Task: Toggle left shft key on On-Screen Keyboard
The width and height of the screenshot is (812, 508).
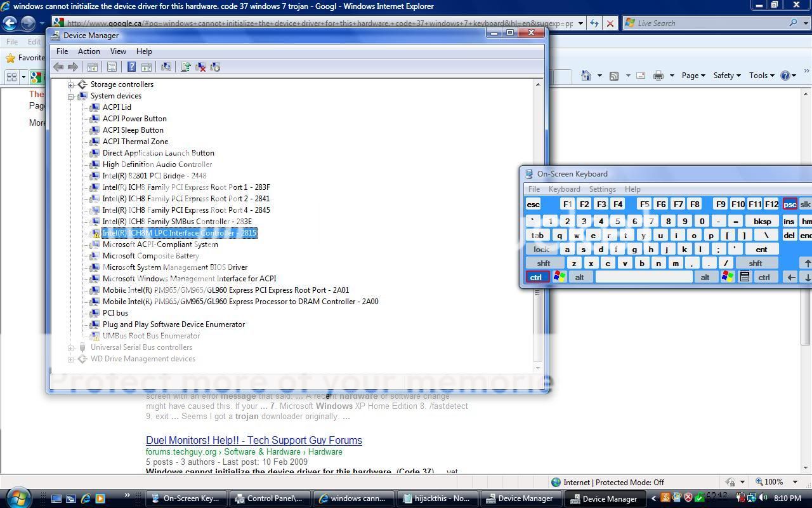Action: click(544, 263)
